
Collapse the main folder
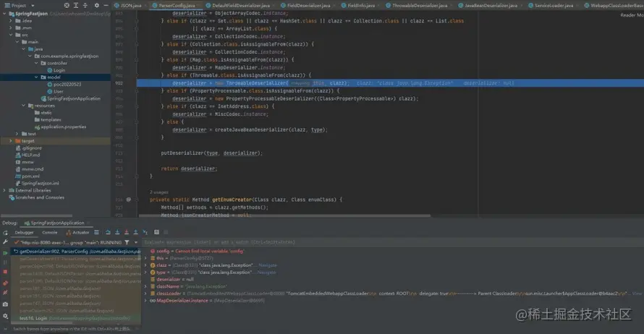pyautogui.click(x=17, y=42)
